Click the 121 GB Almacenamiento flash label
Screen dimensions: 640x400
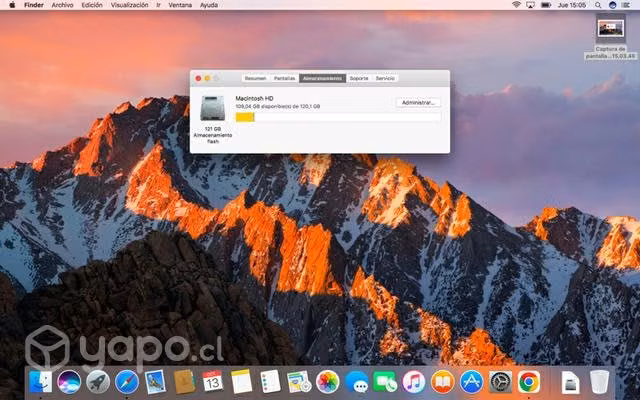coord(213,135)
